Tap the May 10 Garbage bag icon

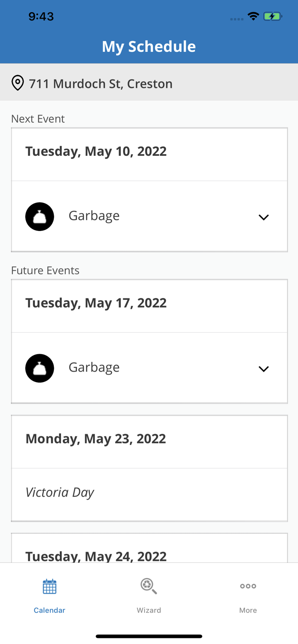tap(40, 217)
